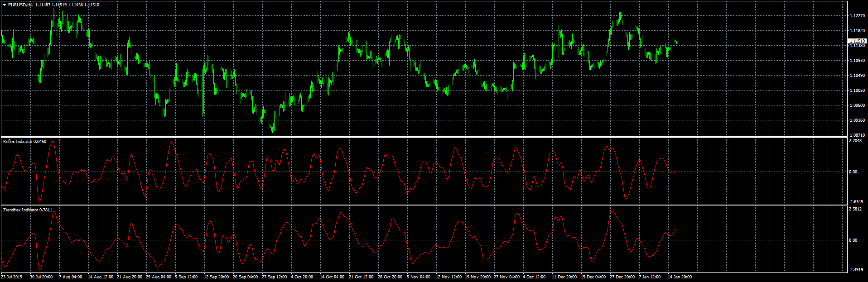The width and height of the screenshot is (868, 282).
Task: Click the 11 Dec 20:00 time label
Action: pos(564,277)
